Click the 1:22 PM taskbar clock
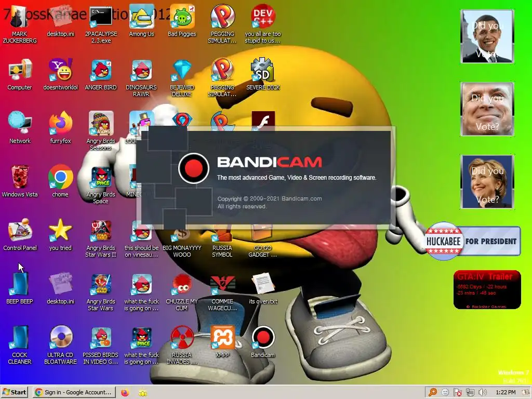 [x=506, y=392]
